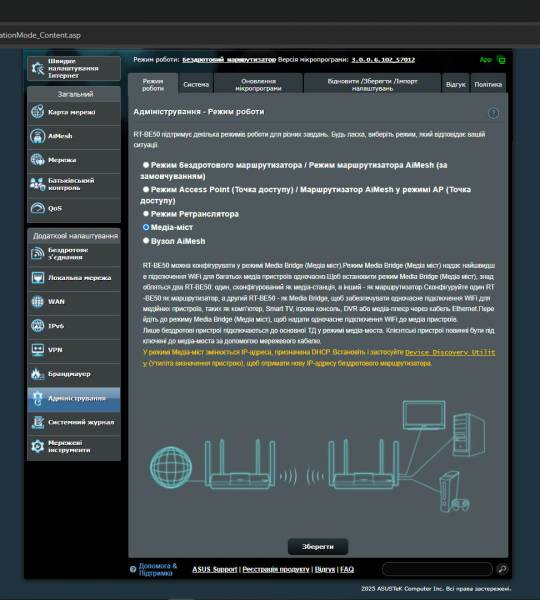Viewport: 540px width, 600px height.
Task: Click the firmware version link
Action: [x=383, y=60]
